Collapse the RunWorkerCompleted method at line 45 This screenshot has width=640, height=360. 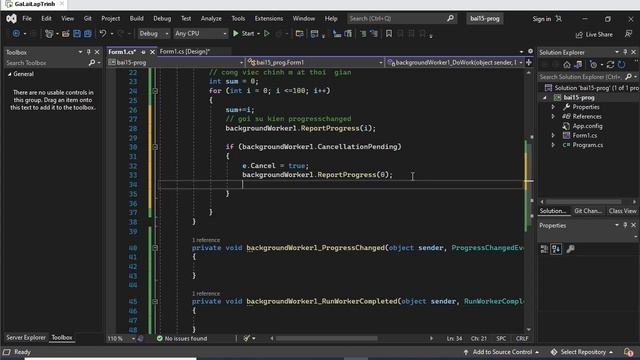point(155,301)
